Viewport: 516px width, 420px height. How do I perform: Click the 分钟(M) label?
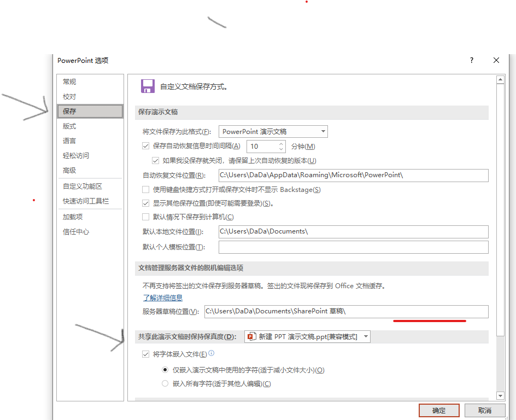pos(303,147)
